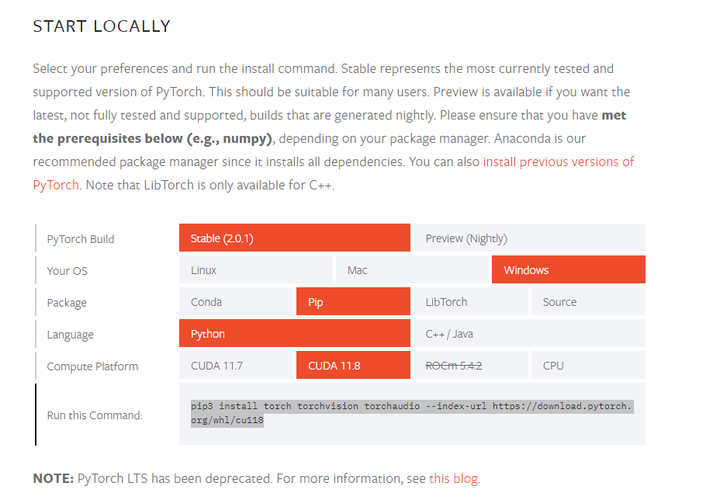Select the Stable (2.0.1) build option
This screenshot has width=720, height=500.
(294, 238)
